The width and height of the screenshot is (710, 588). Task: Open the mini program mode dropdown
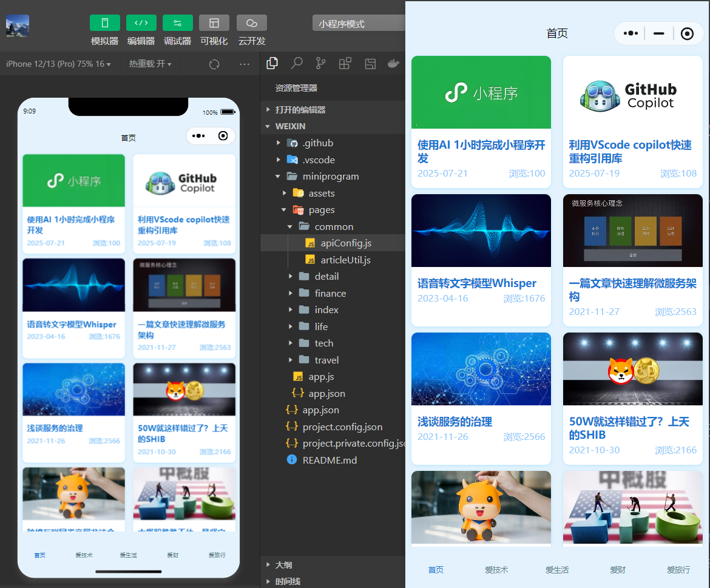358,24
